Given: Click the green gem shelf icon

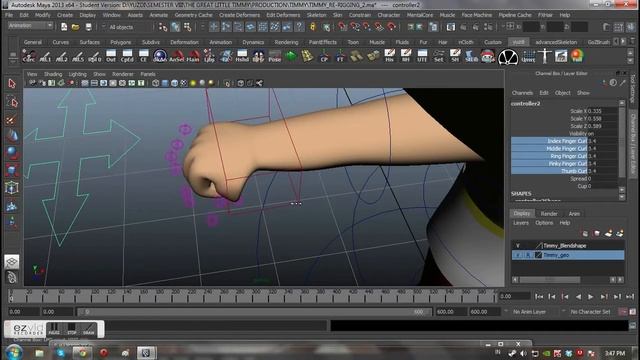Looking at the screenshot, I should (291, 56).
